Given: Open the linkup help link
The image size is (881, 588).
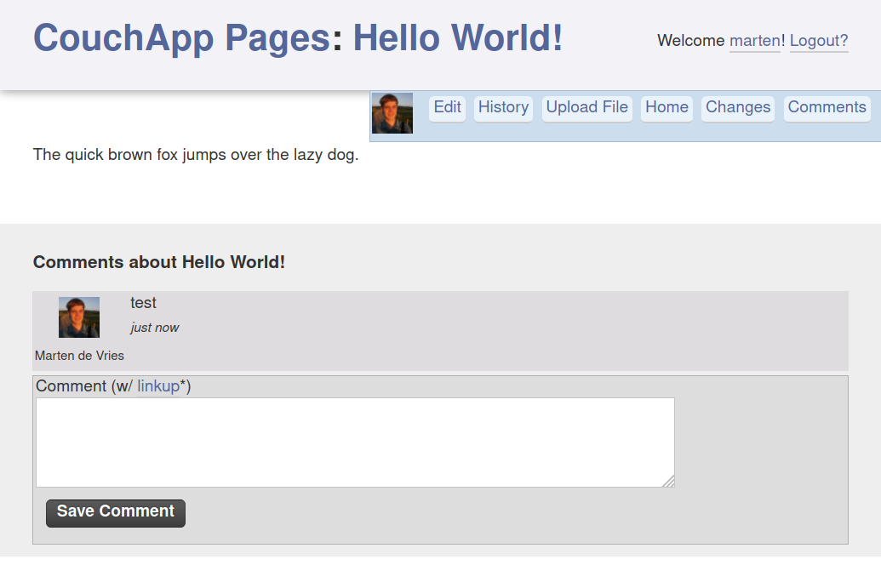Looking at the screenshot, I should pos(158,386).
